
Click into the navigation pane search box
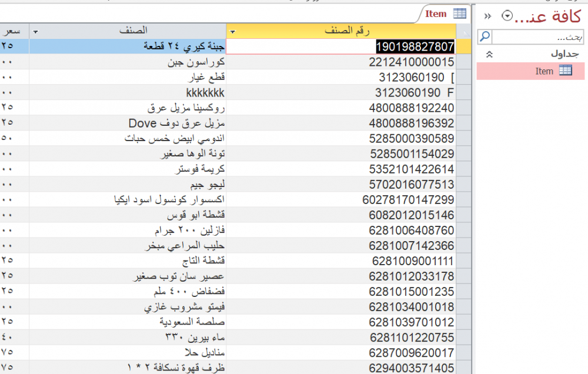click(537, 37)
